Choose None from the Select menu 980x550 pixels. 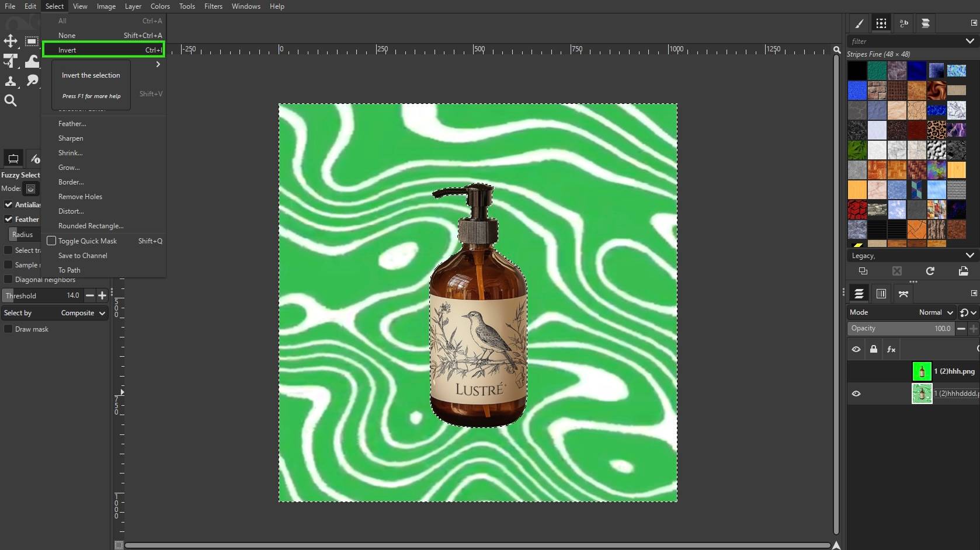[x=104, y=35]
